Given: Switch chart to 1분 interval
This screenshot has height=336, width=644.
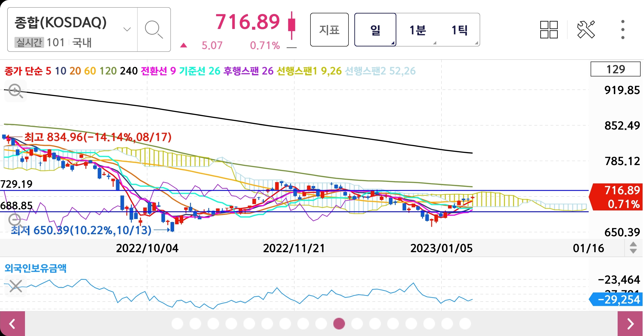Looking at the screenshot, I should pos(418,30).
